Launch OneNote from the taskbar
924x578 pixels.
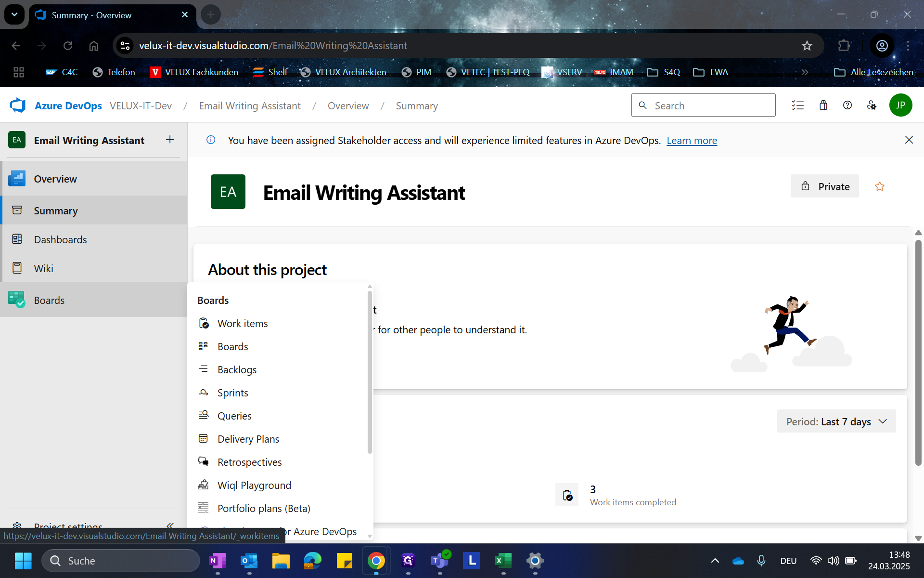click(x=217, y=561)
